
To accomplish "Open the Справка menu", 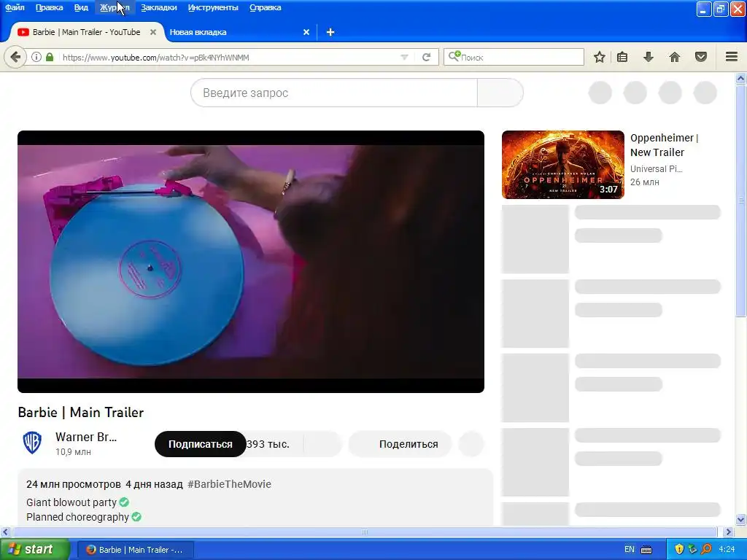I will click(266, 7).
